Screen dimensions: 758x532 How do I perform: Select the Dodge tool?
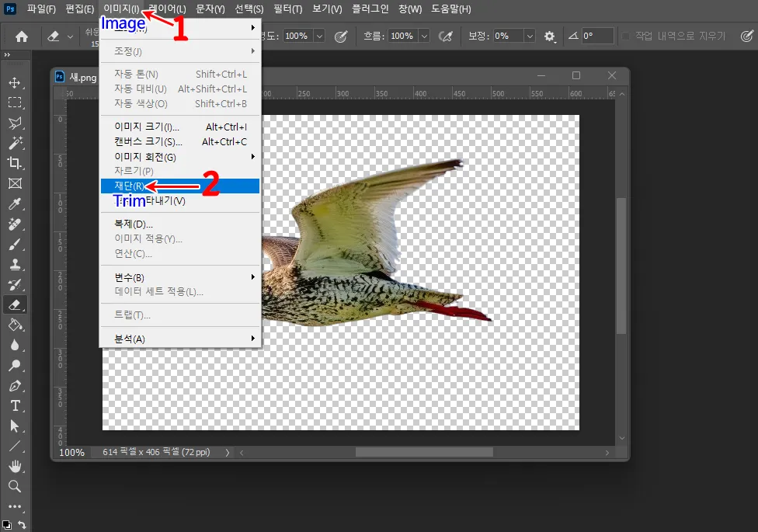(15, 366)
